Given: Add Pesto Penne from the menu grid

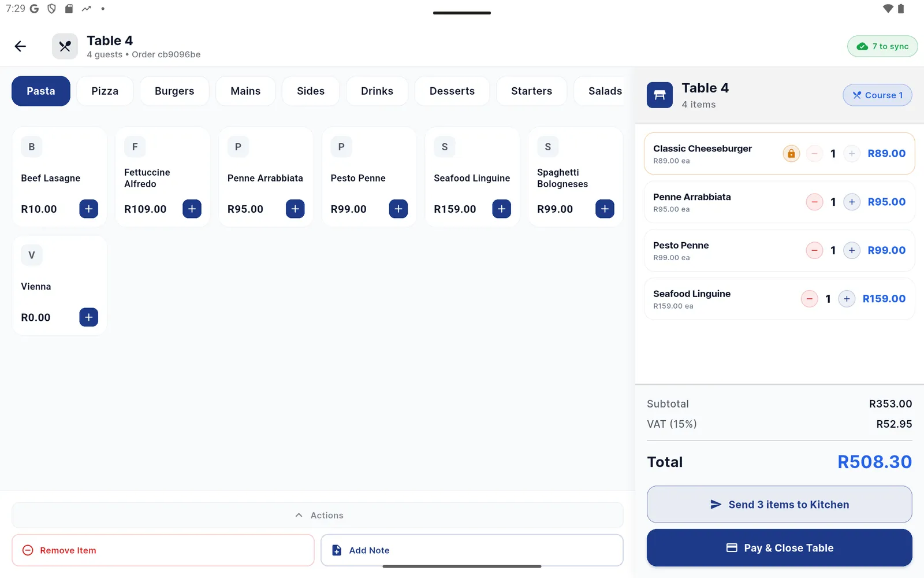Looking at the screenshot, I should pyautogui.click(x=398, y=209).
